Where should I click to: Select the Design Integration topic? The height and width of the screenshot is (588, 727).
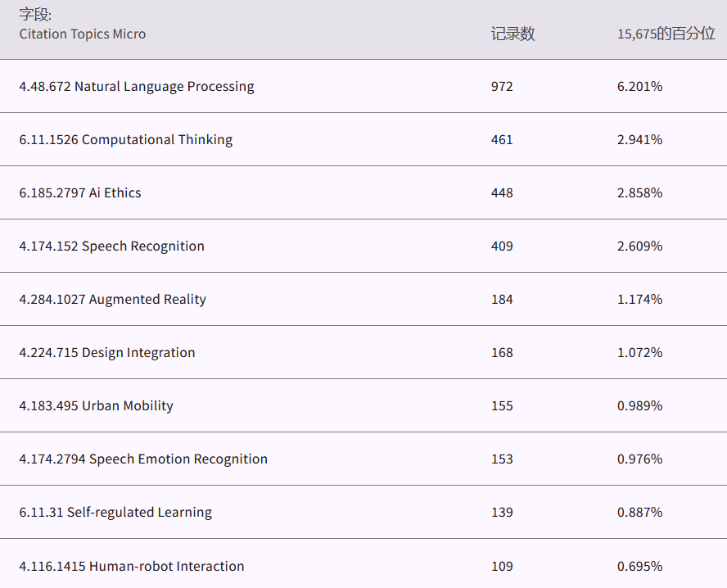[x=107, y=352]
